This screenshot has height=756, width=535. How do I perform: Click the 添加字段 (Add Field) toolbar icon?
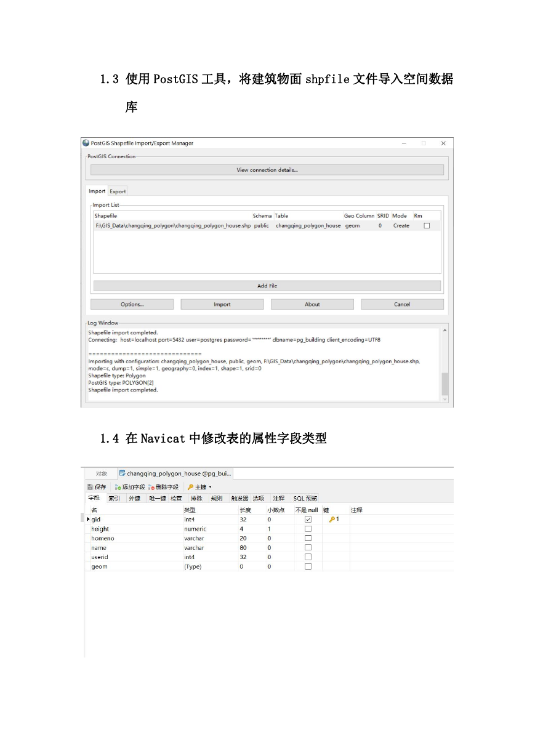[x=118, y=487]
